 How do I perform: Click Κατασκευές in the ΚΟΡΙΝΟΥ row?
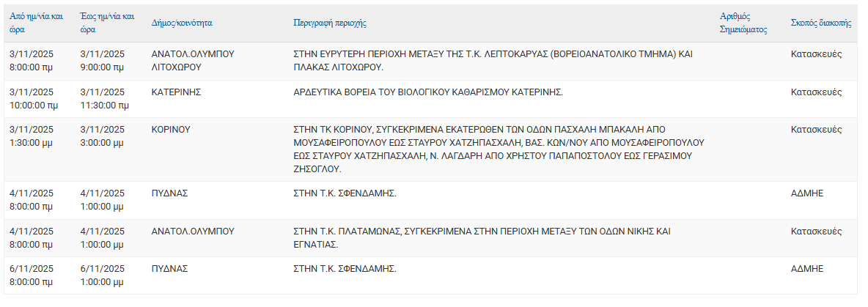point(816,129)
